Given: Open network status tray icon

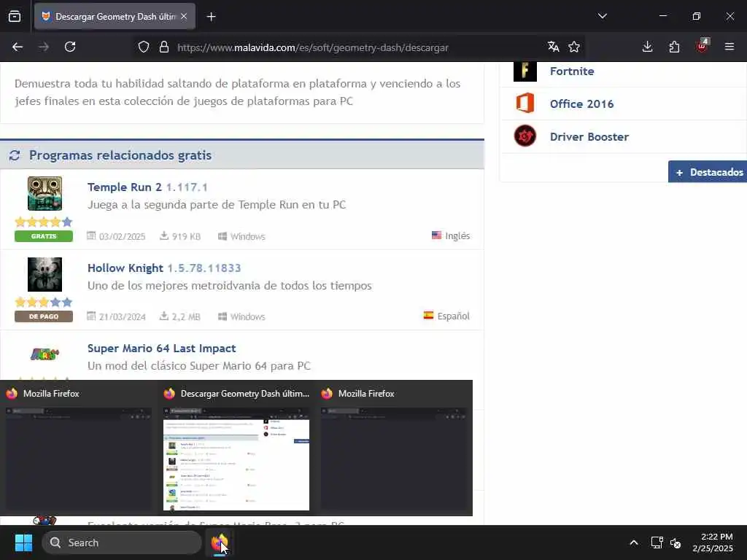Looking at the screenshot, I should 657,542.
